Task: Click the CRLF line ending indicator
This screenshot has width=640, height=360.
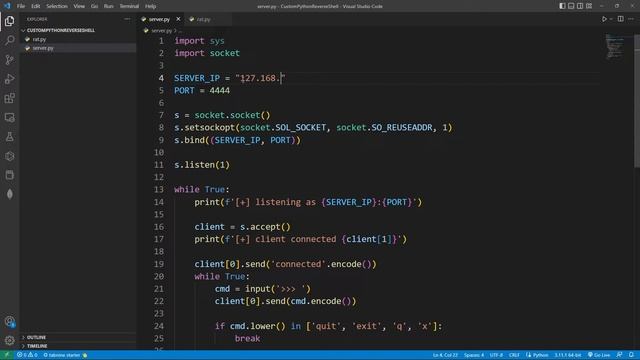Action: [514, 355]
